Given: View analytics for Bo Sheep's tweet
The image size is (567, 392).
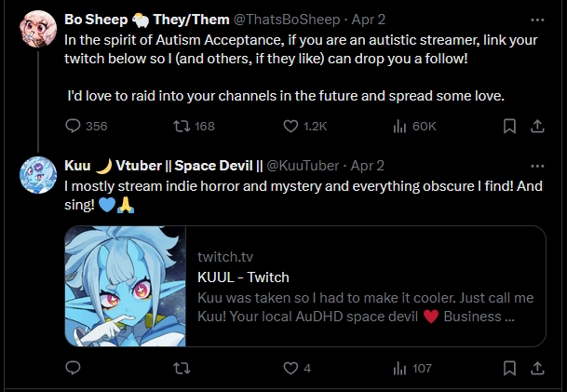Looking at the screenshot, I should tap(399, 126).
